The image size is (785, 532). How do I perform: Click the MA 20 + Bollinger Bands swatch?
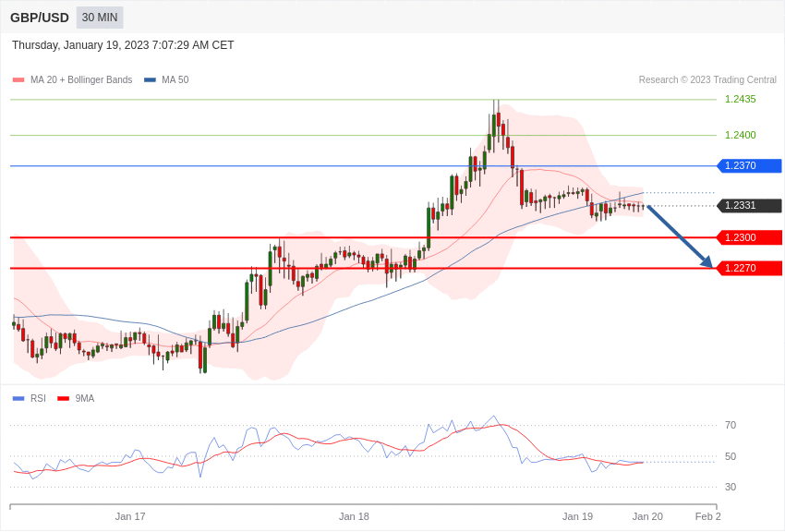[18, 80]
